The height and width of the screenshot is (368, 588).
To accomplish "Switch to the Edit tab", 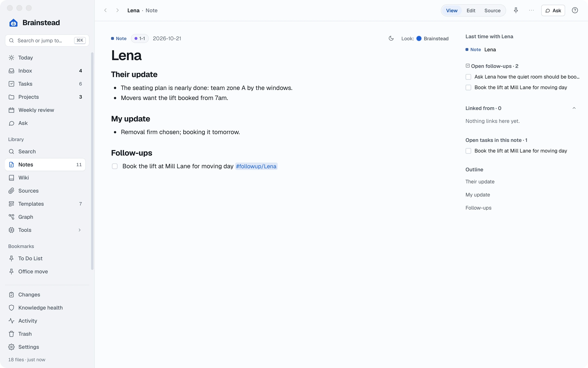I will tap(471, 10).
